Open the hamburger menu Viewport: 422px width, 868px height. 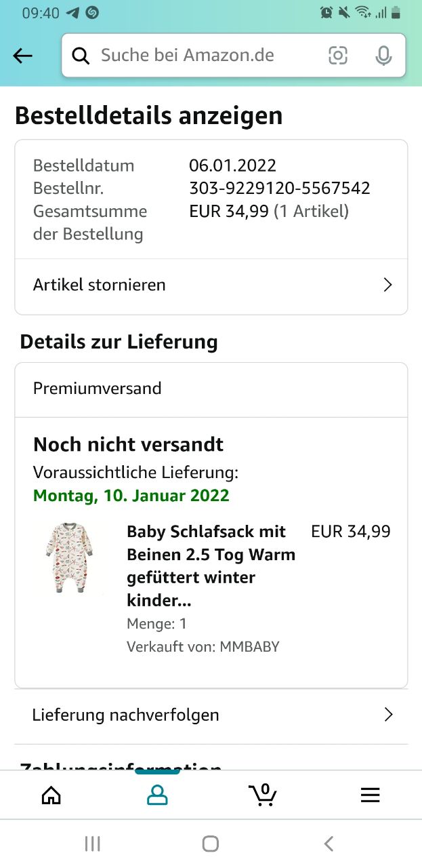pyautogui.click(x=370, y=795)
